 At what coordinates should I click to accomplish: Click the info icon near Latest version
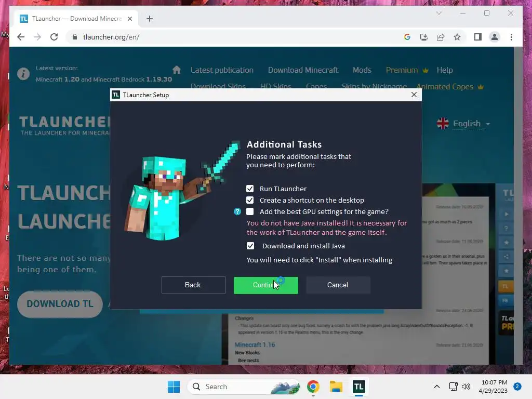[23, 74]
